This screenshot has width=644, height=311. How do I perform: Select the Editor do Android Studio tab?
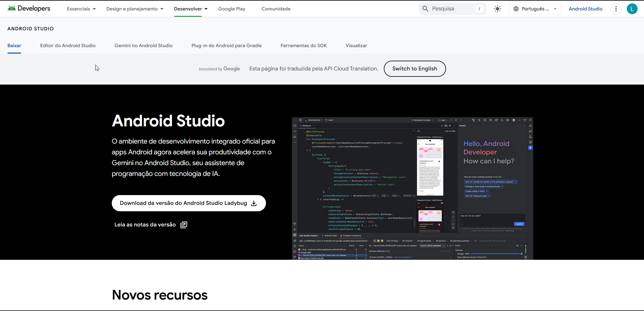68,45
